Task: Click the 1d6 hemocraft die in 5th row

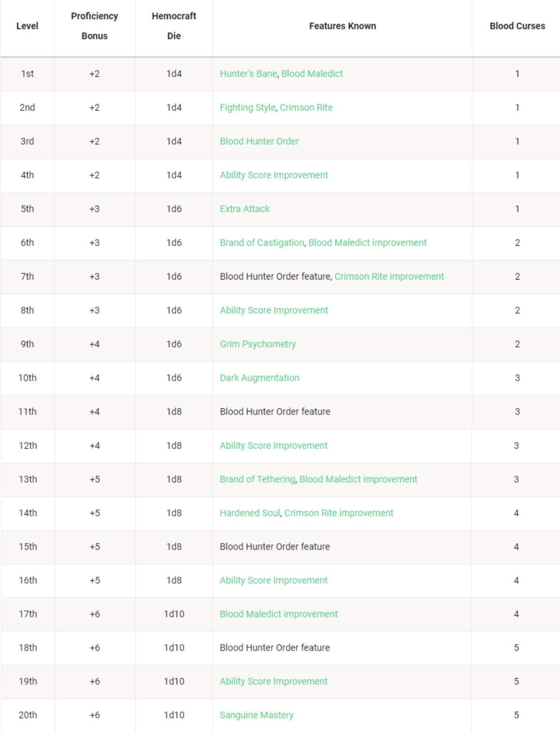Action: pyautogui.click(x=174, y=209)
